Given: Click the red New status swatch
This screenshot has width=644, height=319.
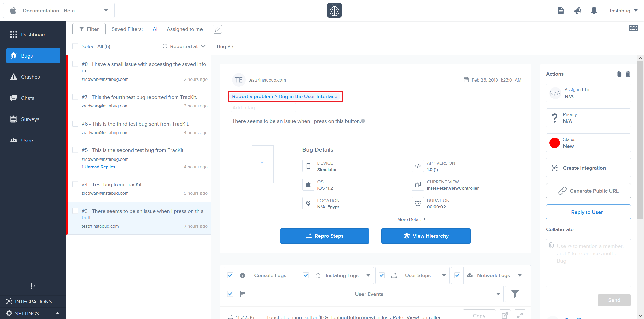Looking at the screenshot, I should 554,143.
